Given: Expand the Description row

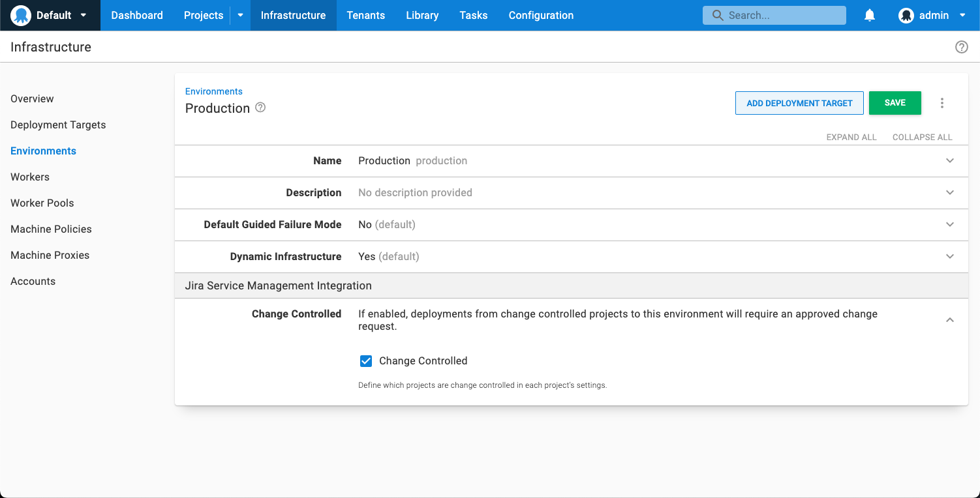Looking at the screenshot, I should [x=950, y=192].
